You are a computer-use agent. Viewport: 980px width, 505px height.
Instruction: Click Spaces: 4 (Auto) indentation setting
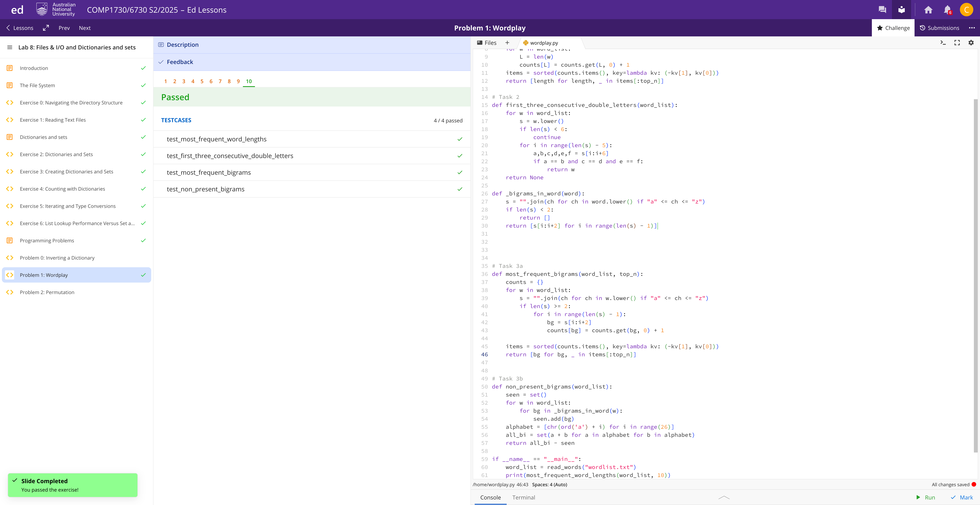point(549,485)
